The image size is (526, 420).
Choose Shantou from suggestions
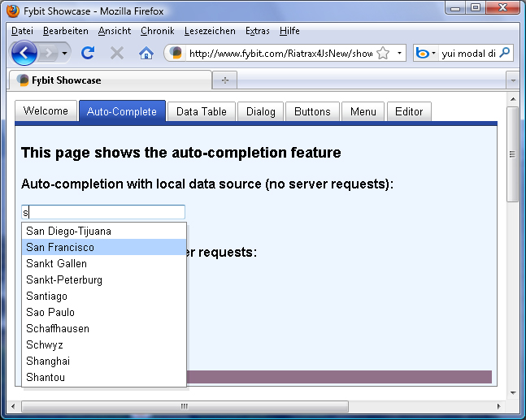click(104, 377)
